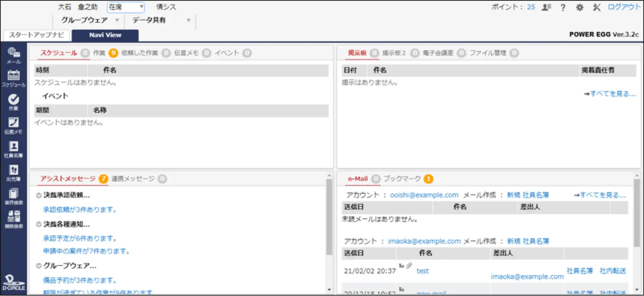Open the 在席 status dropdown

[x=126, y=7]
